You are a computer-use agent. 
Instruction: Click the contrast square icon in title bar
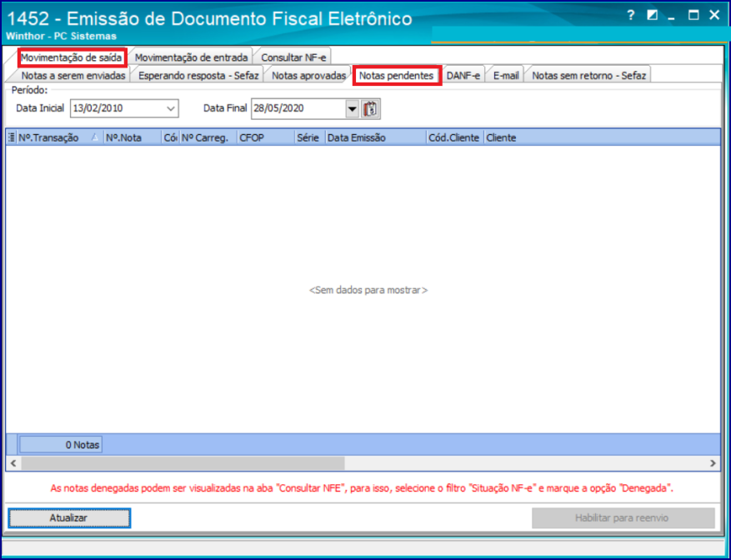coord(652,15)
